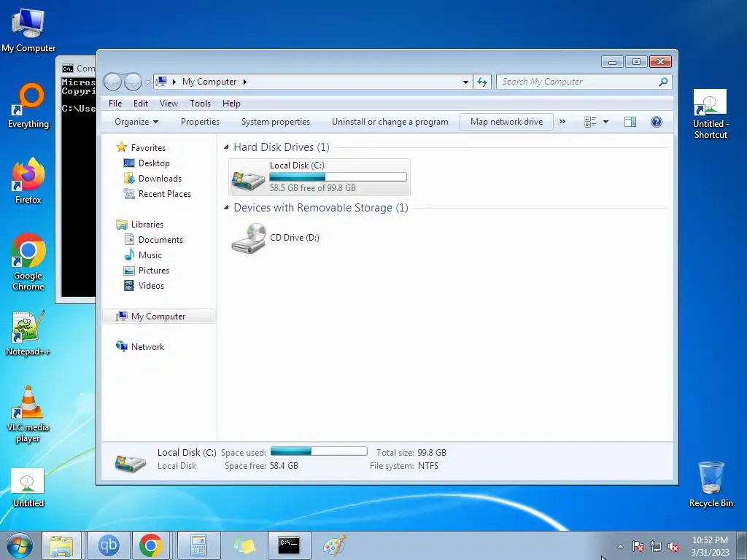Open Sticky Notes from the taskbar

pyautogui.click(x=244, y=545)
